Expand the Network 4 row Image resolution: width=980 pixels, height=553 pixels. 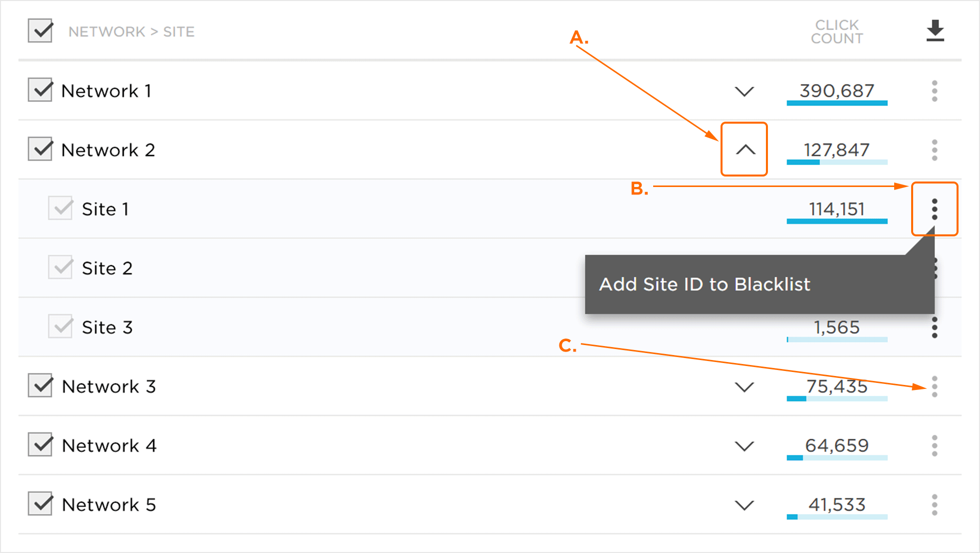[x=744, y=446]
